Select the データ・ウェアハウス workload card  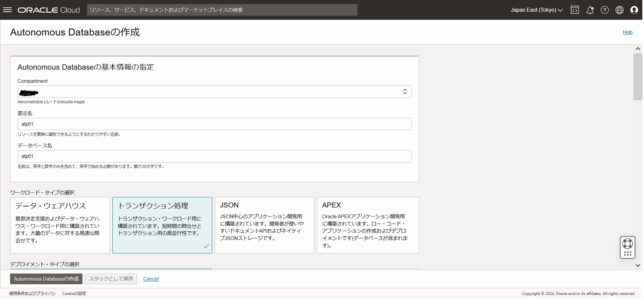click(x=60, y=225)
